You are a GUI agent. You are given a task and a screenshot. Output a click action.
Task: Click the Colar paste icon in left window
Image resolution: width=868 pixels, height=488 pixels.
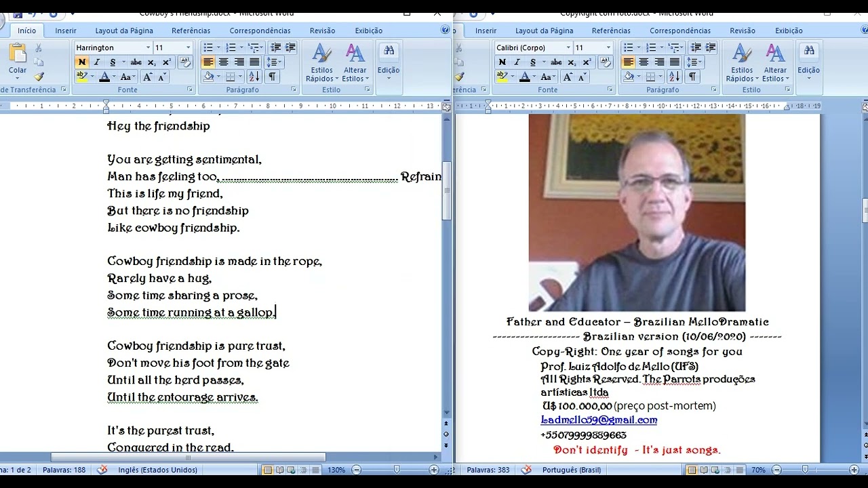[18, 54]
